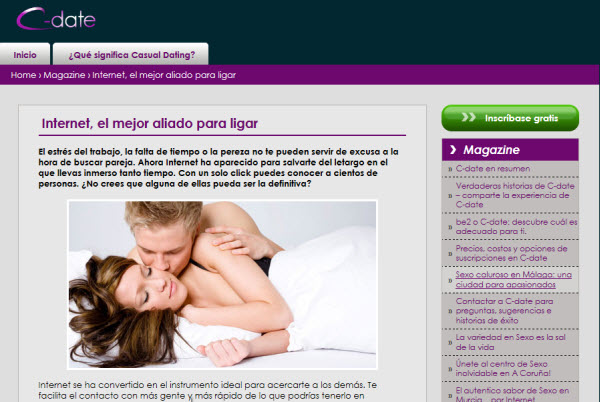Click bullet icon beside C-date en resumen
Image resolution: width=600 pixels, height=402 pixels.
point(450,169)
